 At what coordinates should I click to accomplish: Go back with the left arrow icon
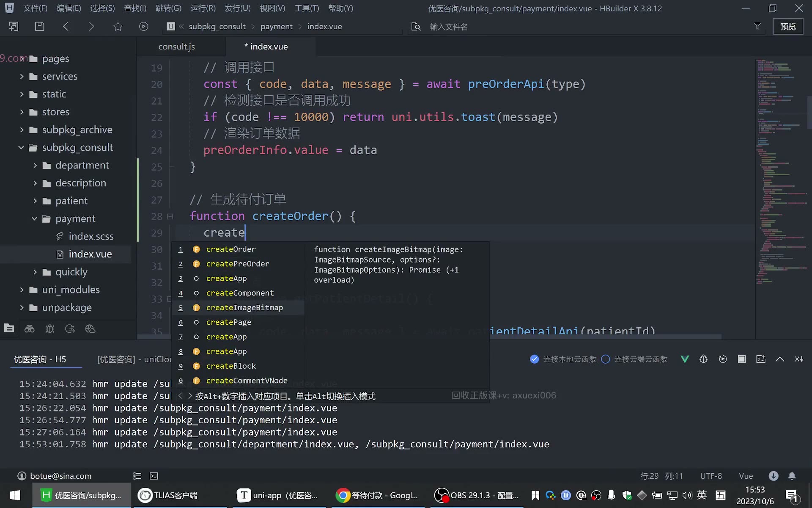tap(66, 26)
